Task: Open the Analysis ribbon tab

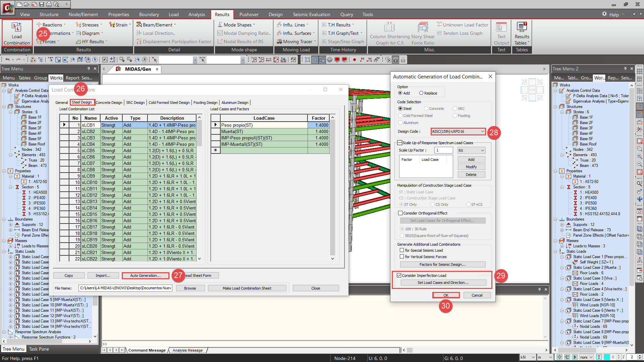Action: (196, 14)
